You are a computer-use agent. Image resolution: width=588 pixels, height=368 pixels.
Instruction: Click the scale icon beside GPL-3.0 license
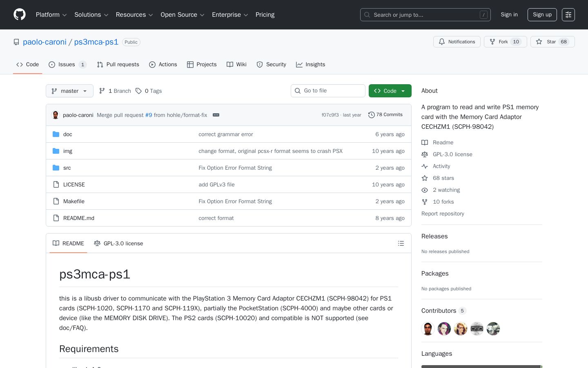[425, 154]
